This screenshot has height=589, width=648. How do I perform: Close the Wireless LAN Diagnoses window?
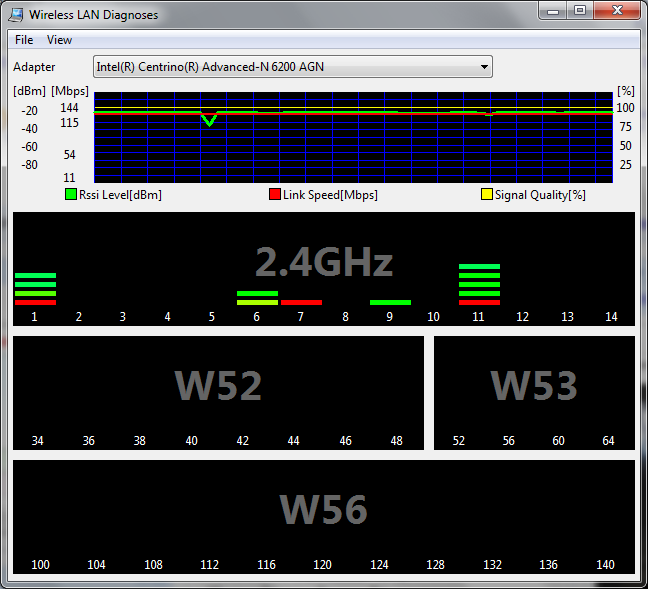[617, 10]
